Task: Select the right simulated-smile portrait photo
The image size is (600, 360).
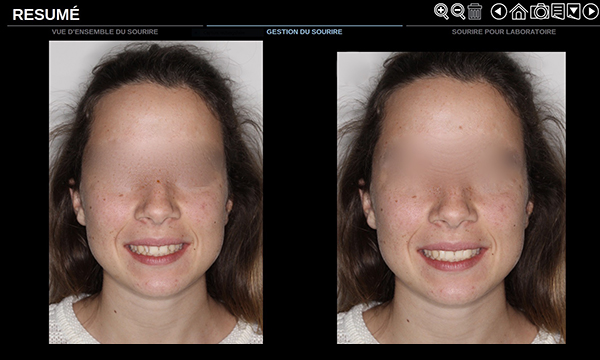Action: pos(451,198)
